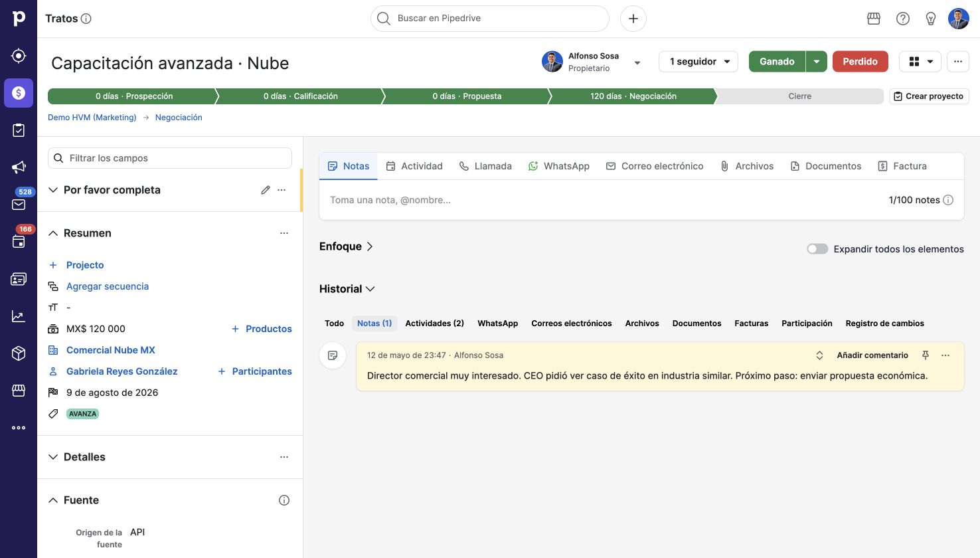980x558 pixels.
Task: Open Projects clipboard icon in sidebar
Action: (x=19, y=130)
